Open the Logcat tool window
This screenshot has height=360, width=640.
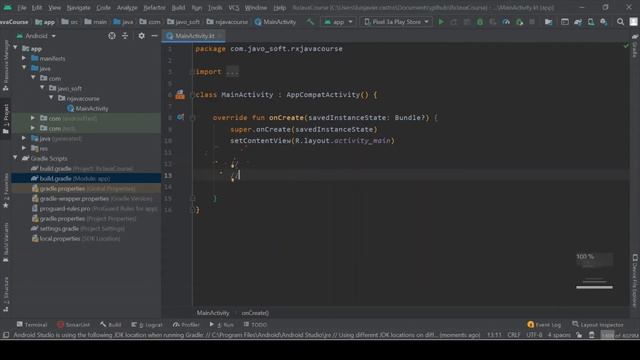tap(147, 324)
